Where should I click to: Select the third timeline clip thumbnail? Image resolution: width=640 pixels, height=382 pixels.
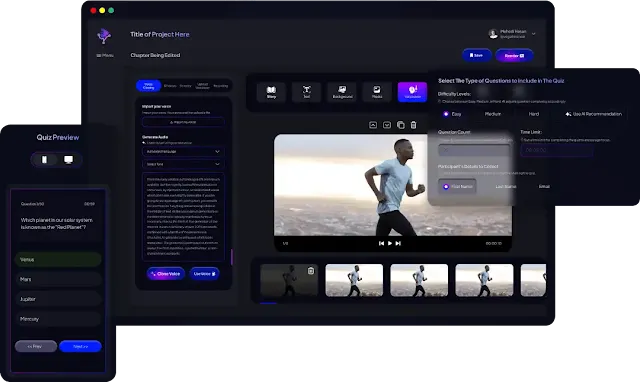(419, 280)
